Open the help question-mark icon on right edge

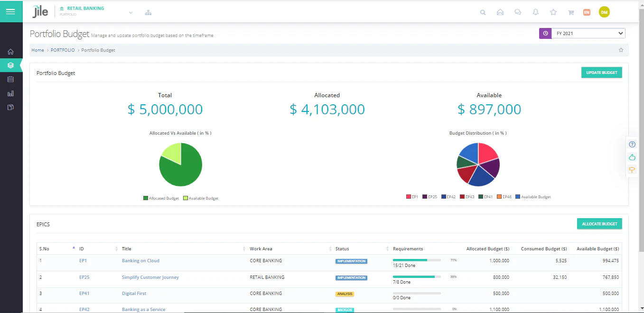pos(632,144)
